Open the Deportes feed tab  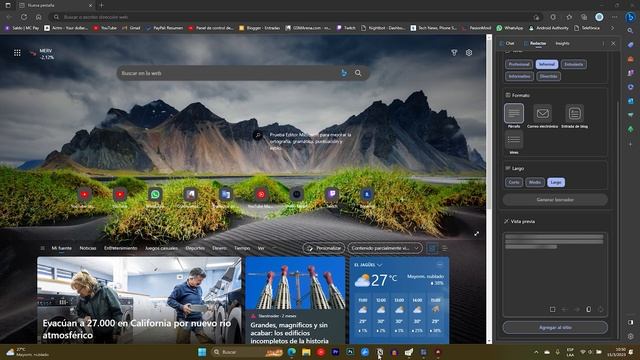click(x=195, y=248)
